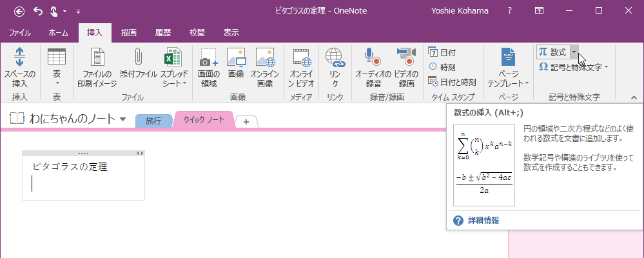Switch to the 描画 tab
Image resolution: width=644 pixels, height=258 pixels.
tap(128, 33)
